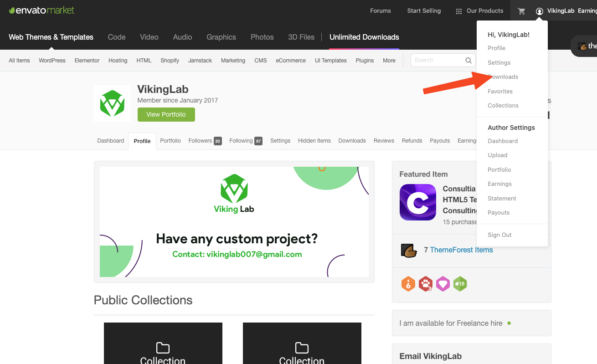Click Start Selling link
The image size is (597, 364).
tap(424, 11)
